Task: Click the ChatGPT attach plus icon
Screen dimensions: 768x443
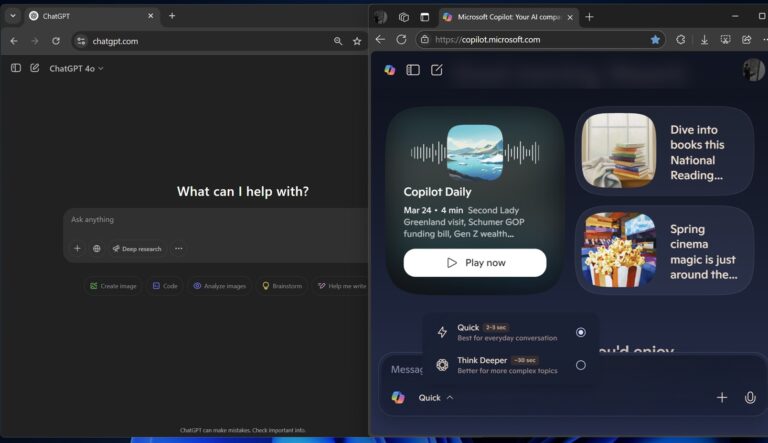Action: 77,249
